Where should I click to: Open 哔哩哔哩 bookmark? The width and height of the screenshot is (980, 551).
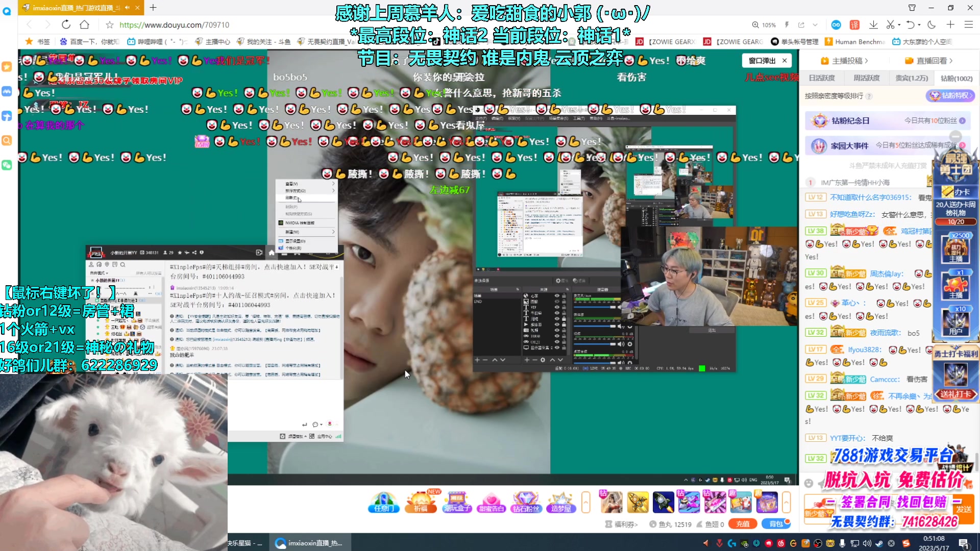click(158, 42)
